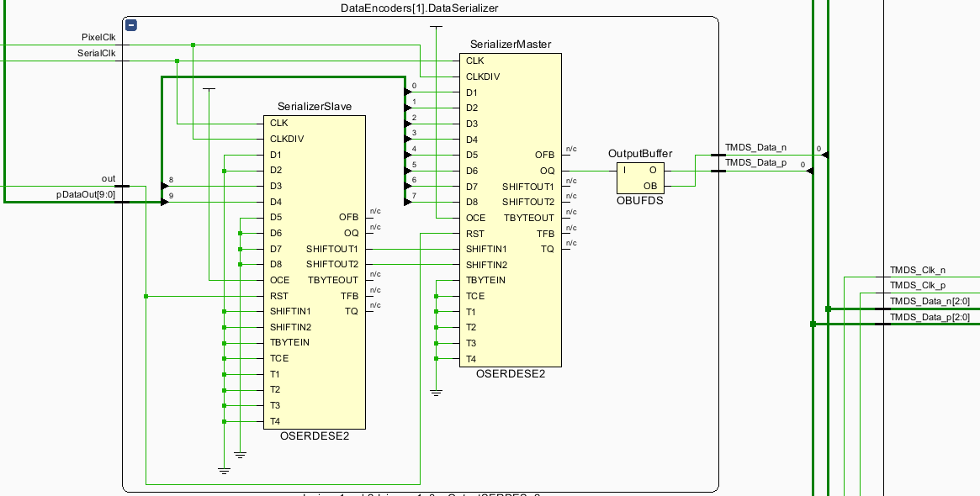Click T1 pin of SerializerSlave
The height and width of the screenshot is (496, 980).
point(275,373)
